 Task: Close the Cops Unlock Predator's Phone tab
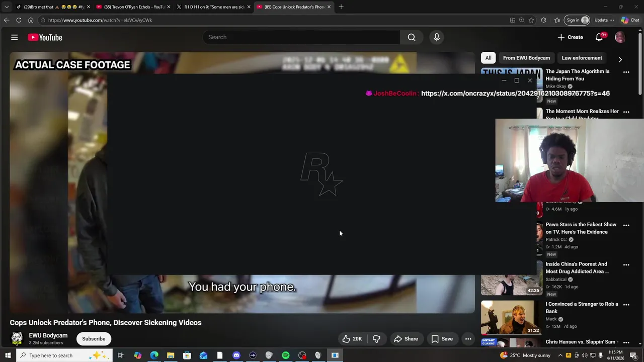pyautogui.click(x=329, y=7)
